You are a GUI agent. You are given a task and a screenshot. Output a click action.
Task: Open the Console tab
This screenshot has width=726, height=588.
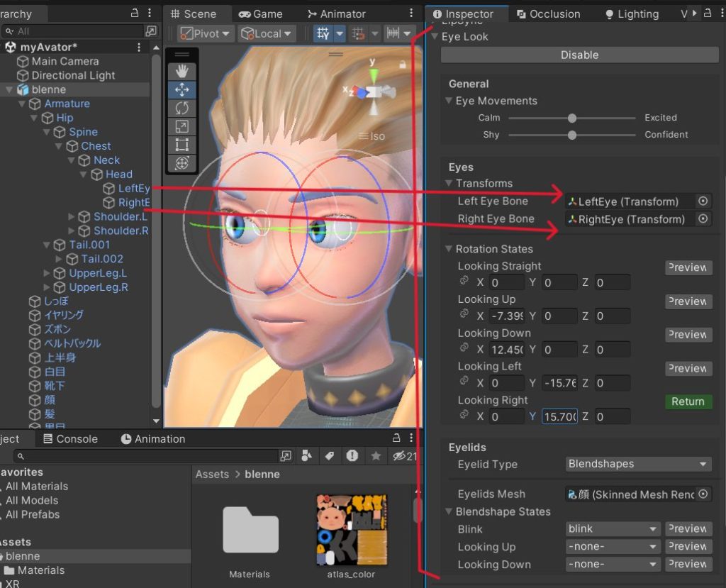point(69,439)
